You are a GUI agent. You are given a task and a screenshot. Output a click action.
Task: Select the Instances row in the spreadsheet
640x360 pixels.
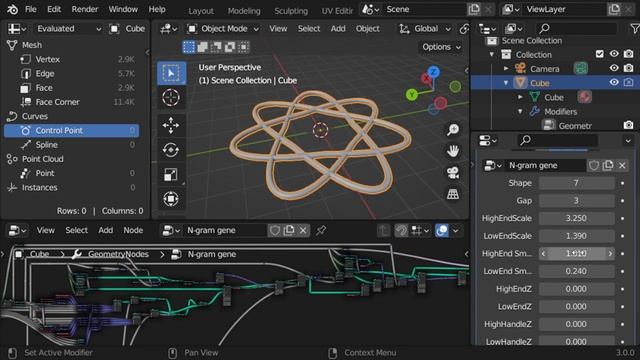[x=72, y=188]
